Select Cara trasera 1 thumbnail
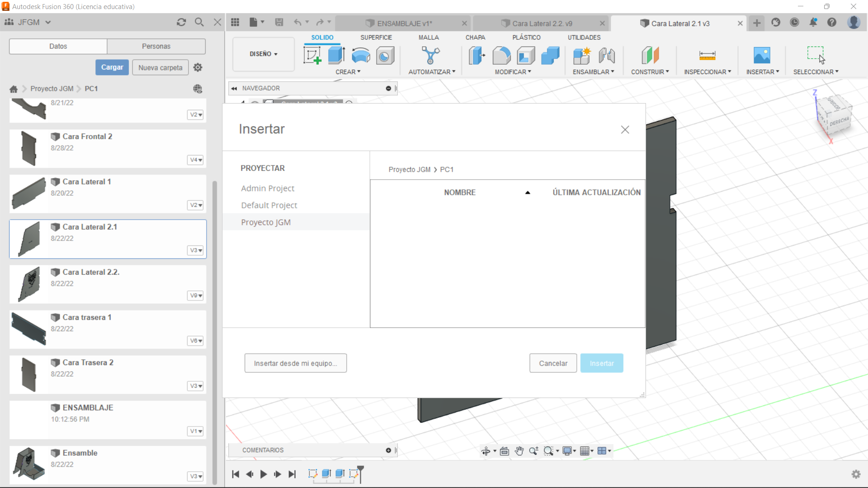Image resolution: width=868 pixels, height=488 pixels. (28, 328)
